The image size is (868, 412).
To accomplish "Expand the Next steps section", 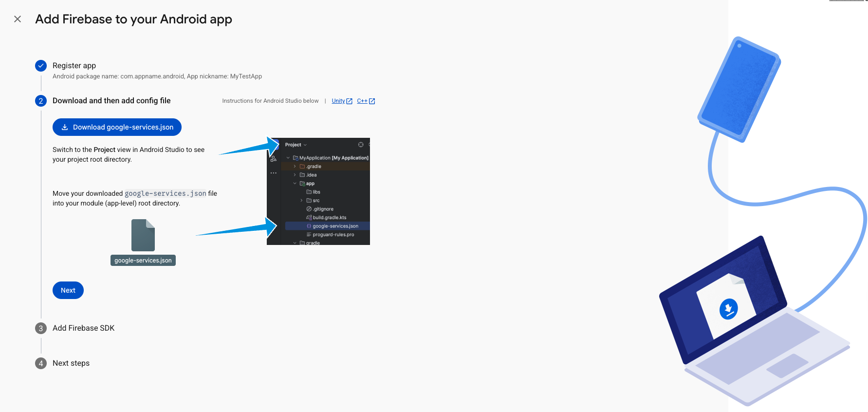I will (71, 363).
